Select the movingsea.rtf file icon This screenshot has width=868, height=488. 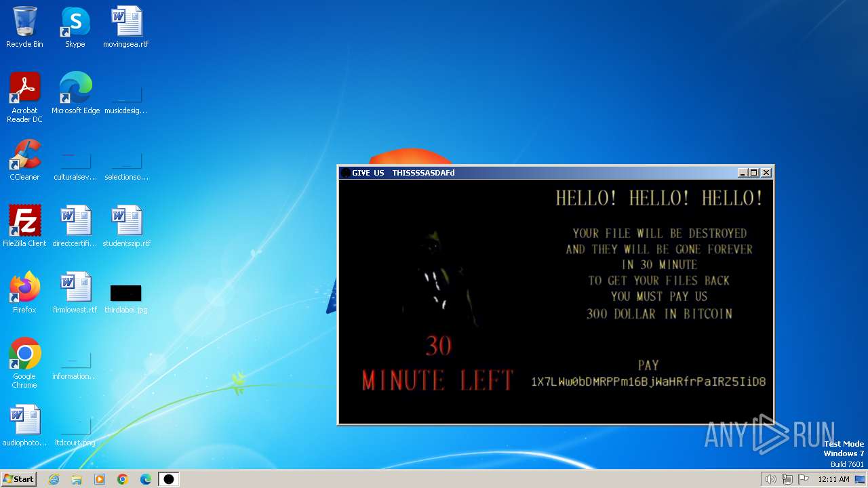[126, 27]
